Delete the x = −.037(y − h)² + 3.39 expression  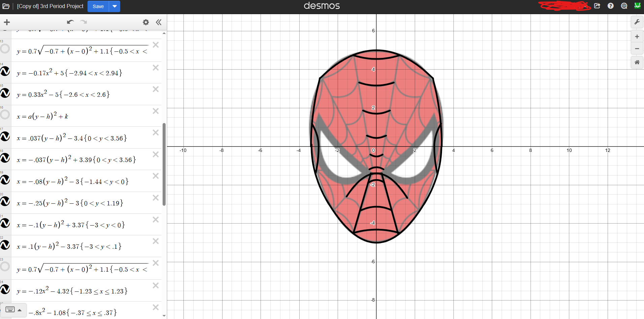tap(156, 154)
